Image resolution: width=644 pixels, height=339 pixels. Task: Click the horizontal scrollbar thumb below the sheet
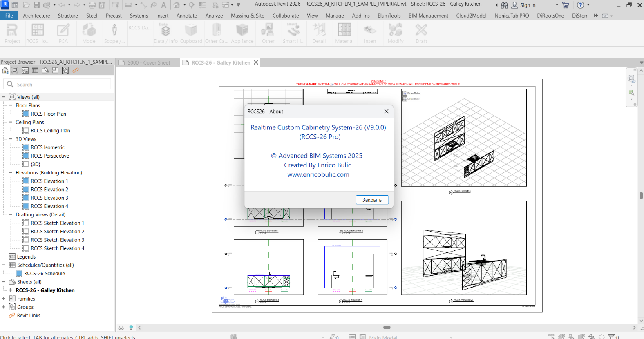387,328
